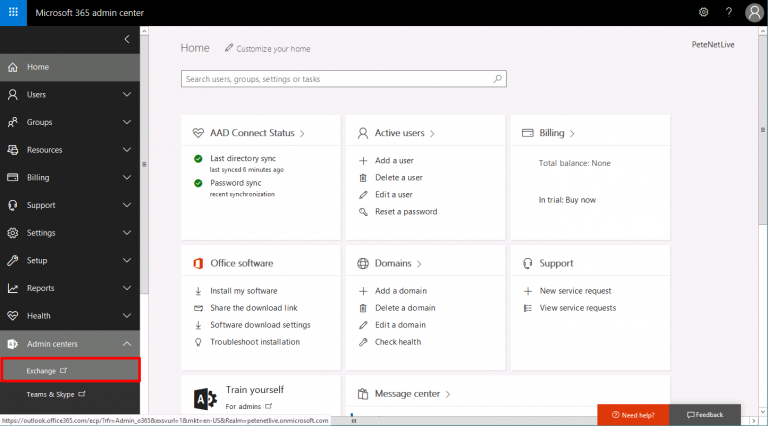
Task: Click the pencil icon beside Customize your home
Action: tap(229, 48)
